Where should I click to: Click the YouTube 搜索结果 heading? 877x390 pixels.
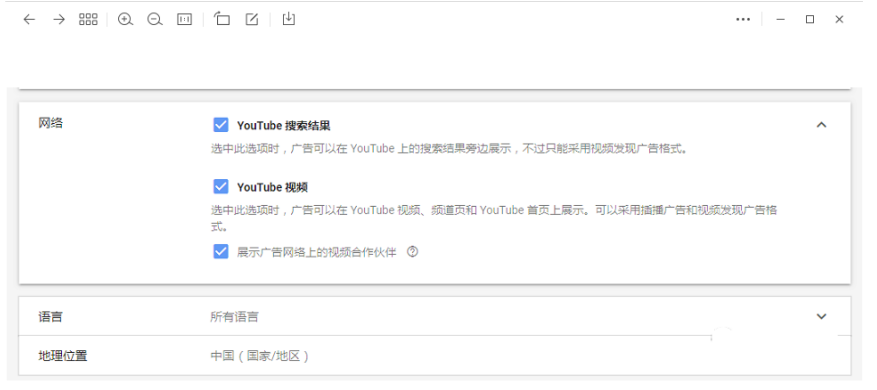tap(284, 125)
